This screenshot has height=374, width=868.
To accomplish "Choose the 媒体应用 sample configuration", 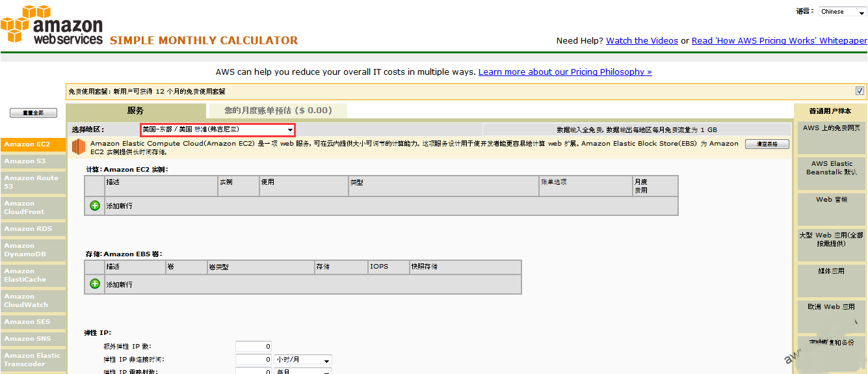I will 832,271.
